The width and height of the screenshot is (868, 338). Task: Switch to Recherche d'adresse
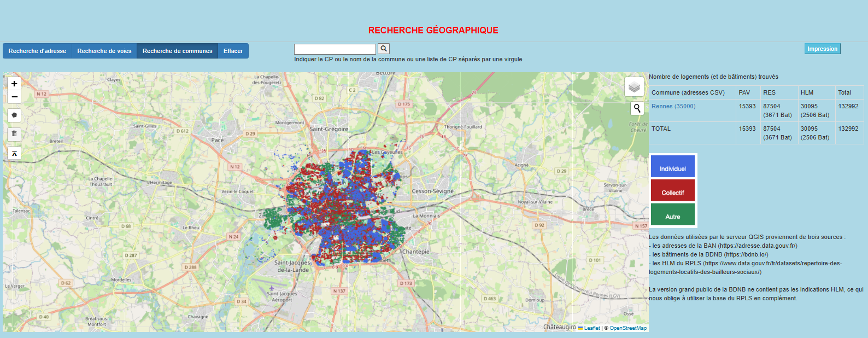(x=37, y=51)
